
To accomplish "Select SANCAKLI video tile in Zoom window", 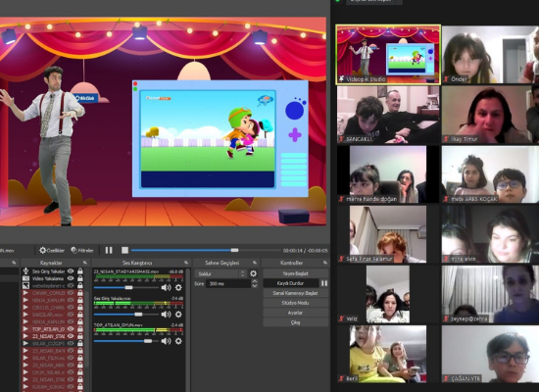I will [x=388, y=115].
